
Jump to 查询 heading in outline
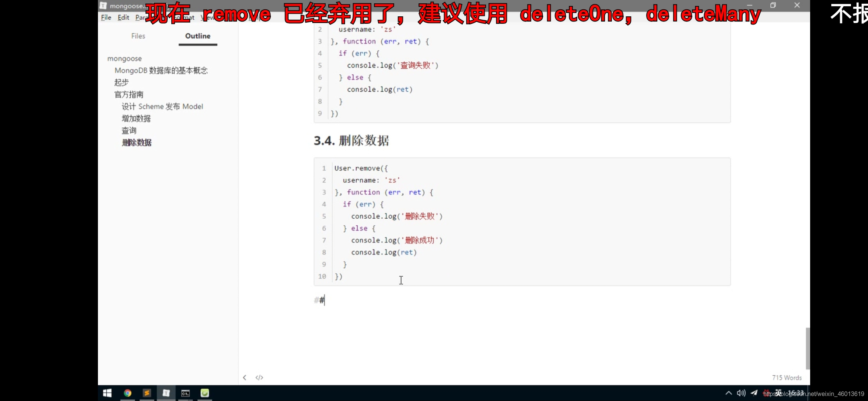129,131
